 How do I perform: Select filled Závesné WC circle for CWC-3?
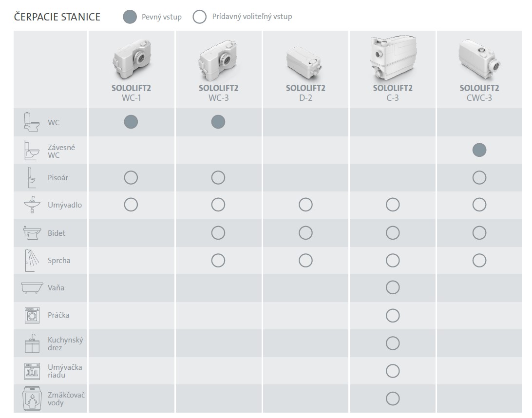click(479, 150)
